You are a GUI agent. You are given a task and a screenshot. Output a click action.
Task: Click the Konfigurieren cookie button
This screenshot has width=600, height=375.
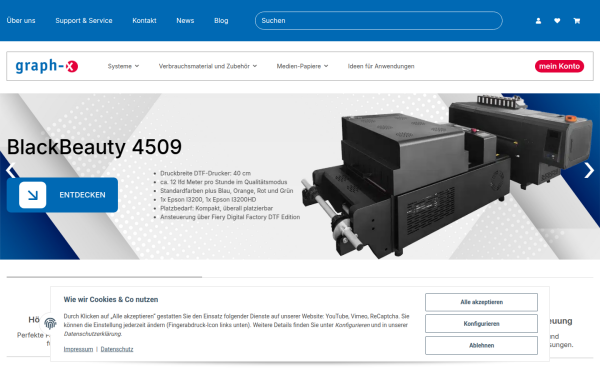coord(481,324)
